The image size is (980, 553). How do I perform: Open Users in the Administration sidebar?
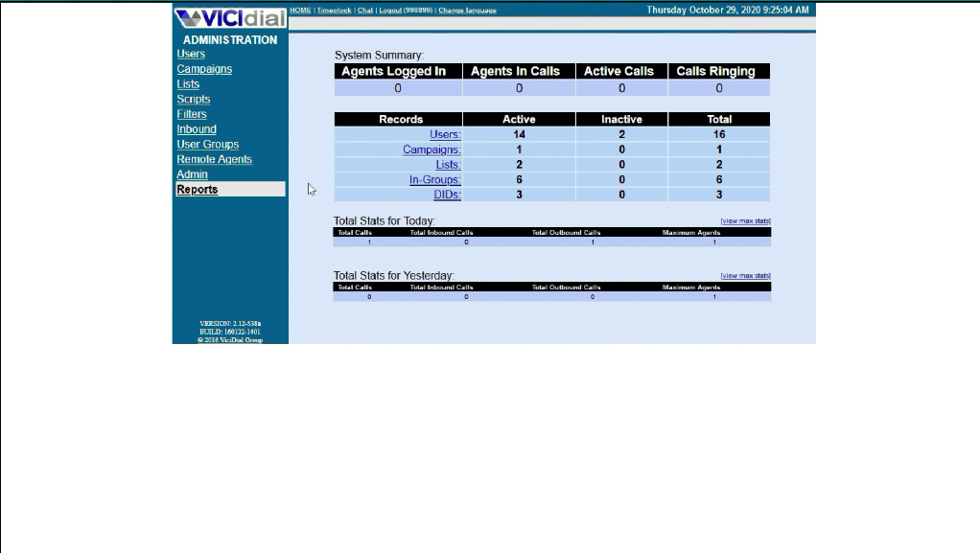(191, 55)
